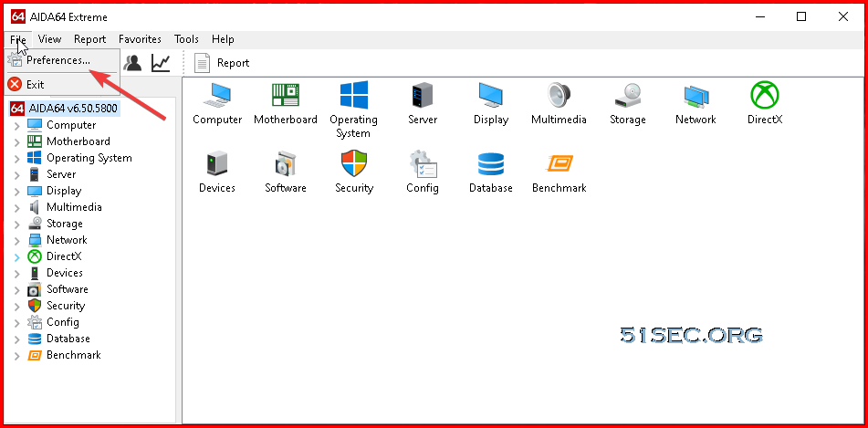Screen dimensions: 868x428
Task: Expand the Motherboard tree node arrow
Action: pos(17,142)
